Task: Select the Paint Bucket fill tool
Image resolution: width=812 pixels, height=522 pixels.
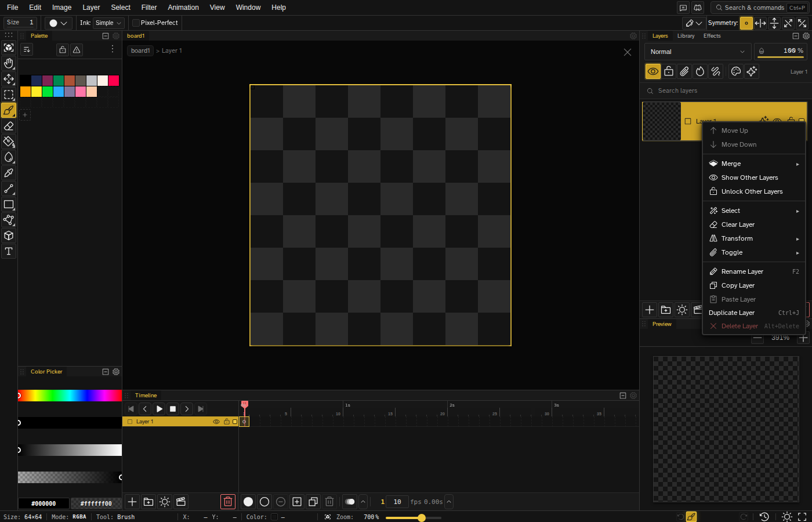Action: (x=9, y=142)
